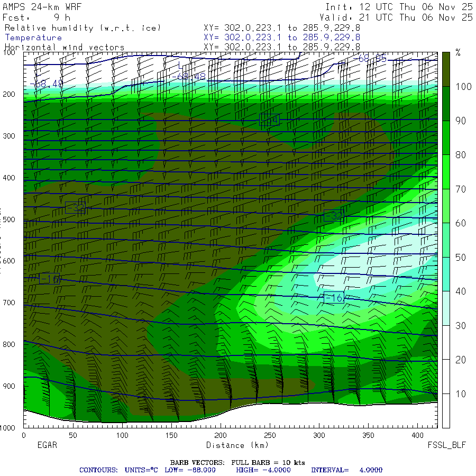Image resolution: width=476 pixels, height=476 pixels.
Task: Click the "70" colorbar tick label
Action: (461, 189)
